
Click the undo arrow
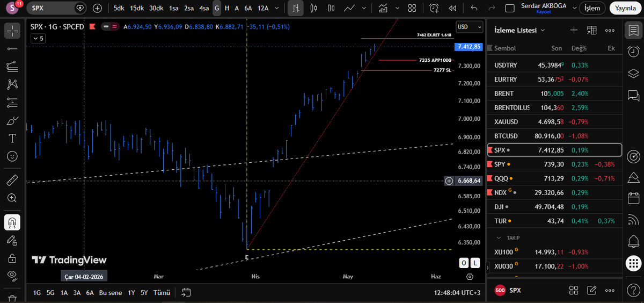pos(474,8)
